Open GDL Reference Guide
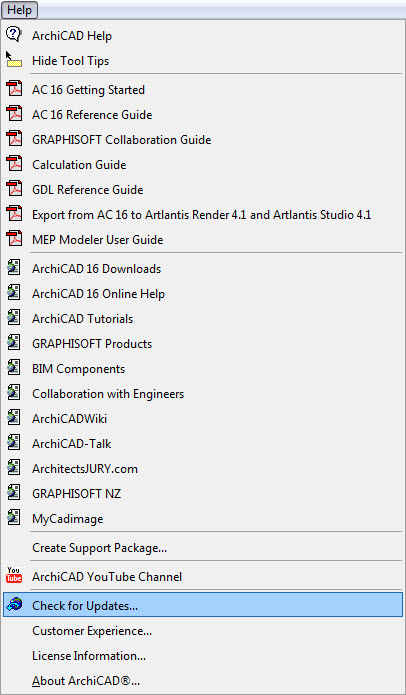Image resolution: width=406 pixels, height=695 pixels. (203, 190)
